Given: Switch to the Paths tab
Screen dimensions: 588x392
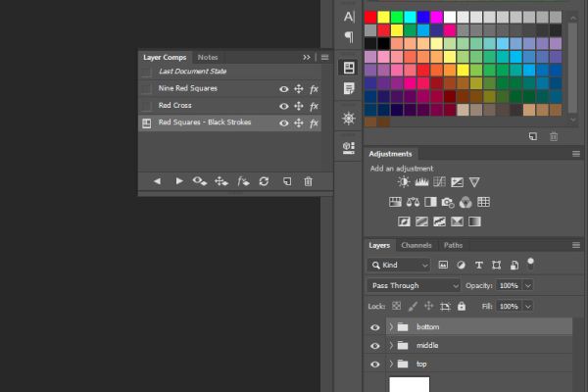Looking at the screenshot, I should [453, 245].
